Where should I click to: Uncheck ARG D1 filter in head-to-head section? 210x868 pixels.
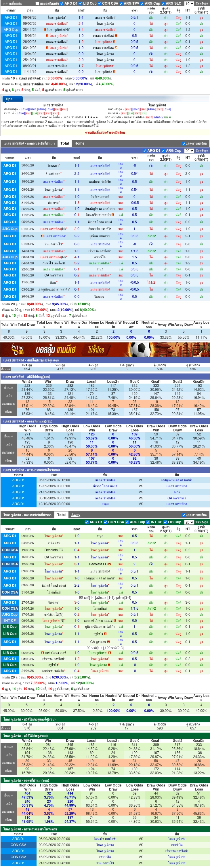(x=61, y=3)
